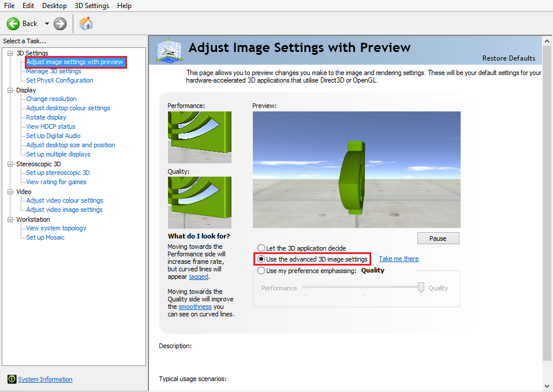Open Set up Mosaic
553x392 pixels.
click(x=45, y=237)
